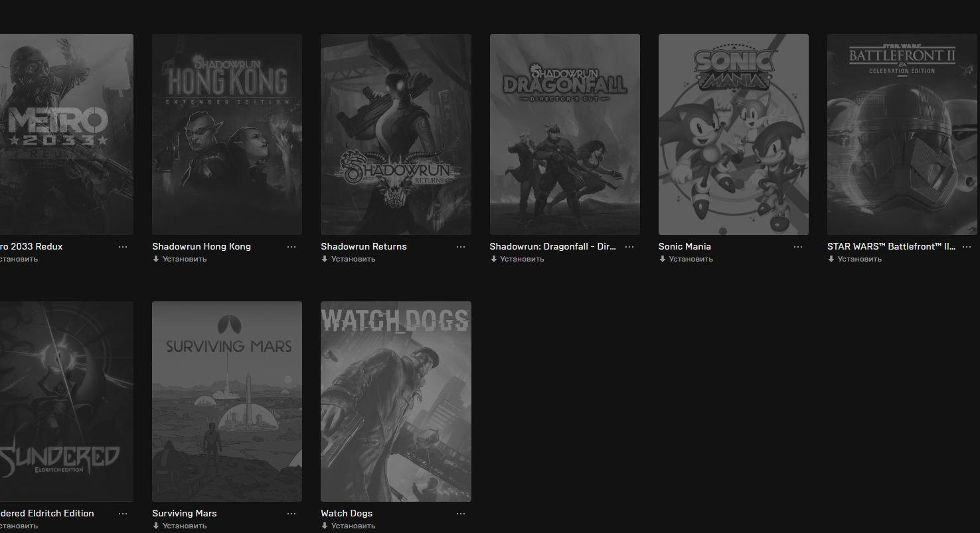Viewport: 980px width, 533px height.
Task: Open the options dots for Sundered Eldritch Edition
Action: click(123, 513)
